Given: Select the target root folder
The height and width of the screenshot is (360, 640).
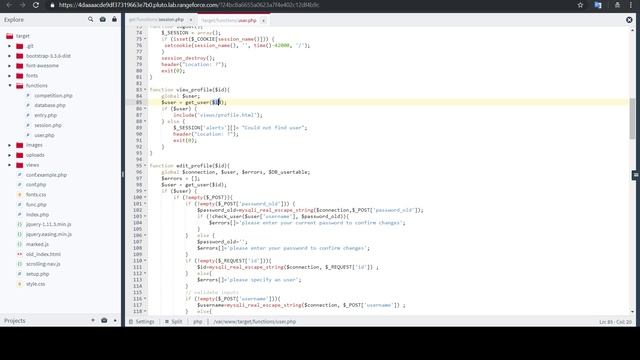Looking at the screenshot, I should click(22, 36).
